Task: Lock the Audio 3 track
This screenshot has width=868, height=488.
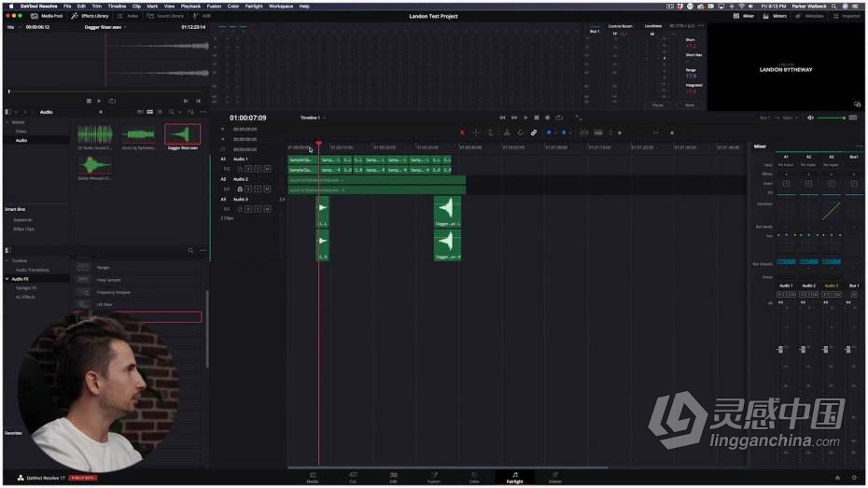Action: coord(240,209)
